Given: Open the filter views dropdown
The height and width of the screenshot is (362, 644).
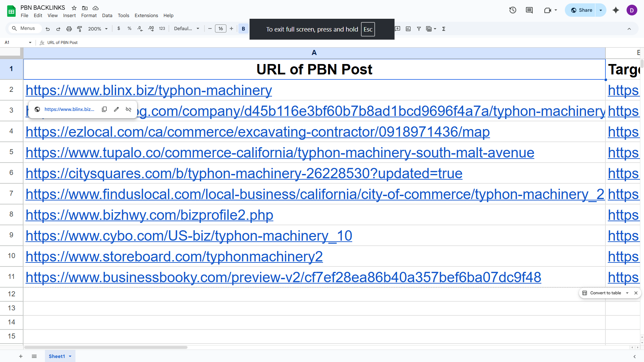Looking at the screenshot, I should click(431, 29).
